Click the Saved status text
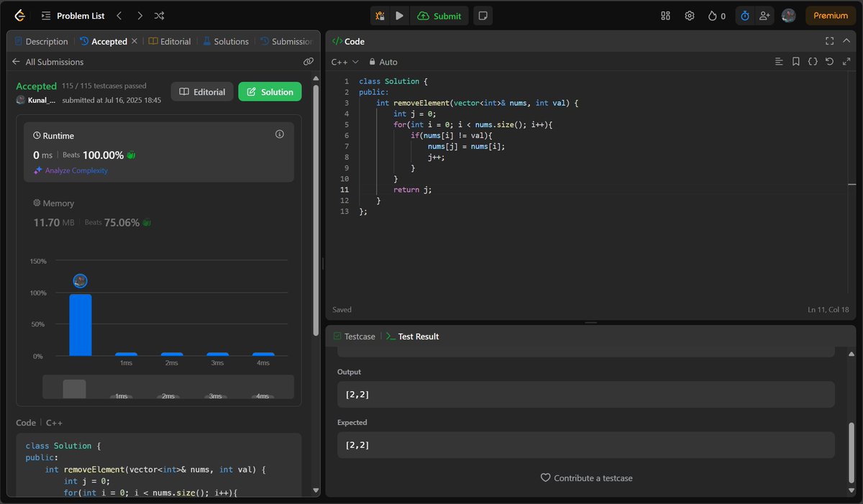The width and height of the screenshot is (863, 504). click(x=342, y=310)
